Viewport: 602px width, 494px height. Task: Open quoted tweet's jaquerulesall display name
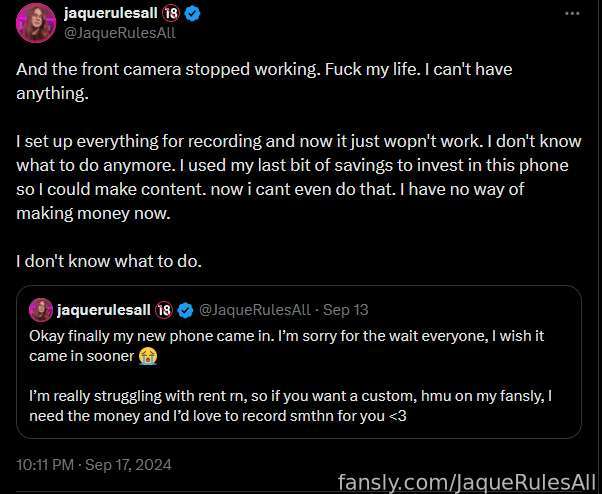[x=104, y=310]
